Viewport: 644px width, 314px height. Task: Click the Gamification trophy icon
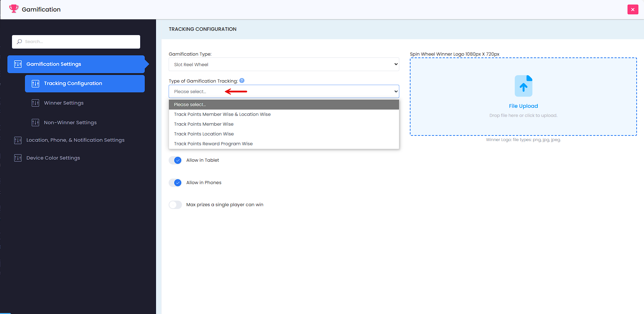[x=14, y=9]
